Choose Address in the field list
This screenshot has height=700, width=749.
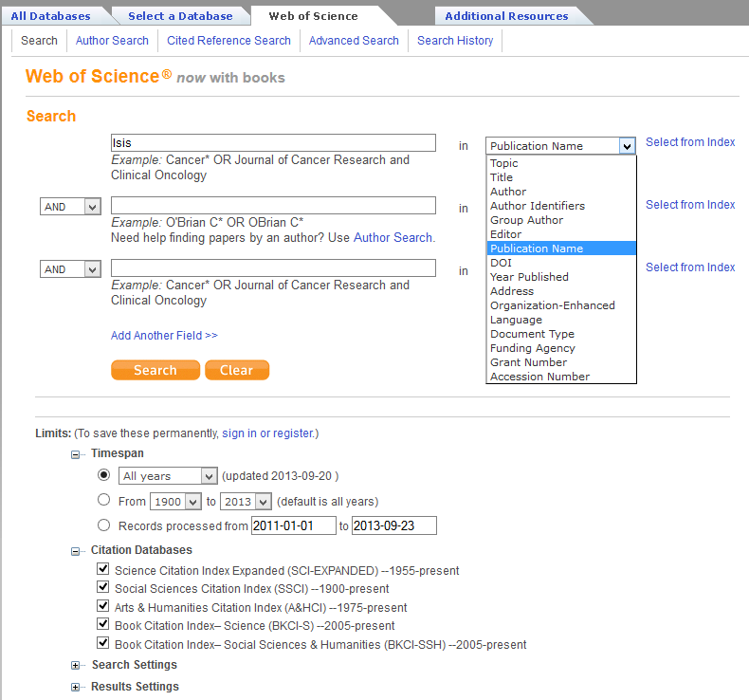click(561, 291)
